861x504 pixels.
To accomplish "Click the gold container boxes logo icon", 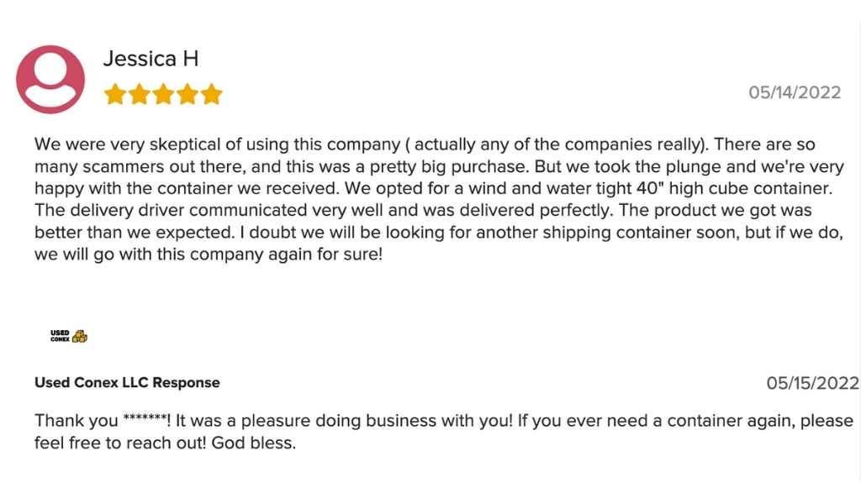I will 80,336.
